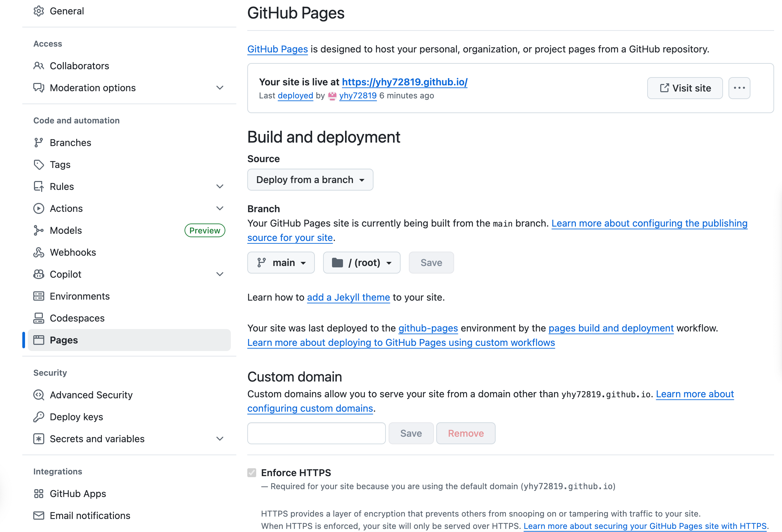Viewport: 782px width, 532px height.
Task: Open Learn more about custom workflows link
Action: [x=401, y=342]
